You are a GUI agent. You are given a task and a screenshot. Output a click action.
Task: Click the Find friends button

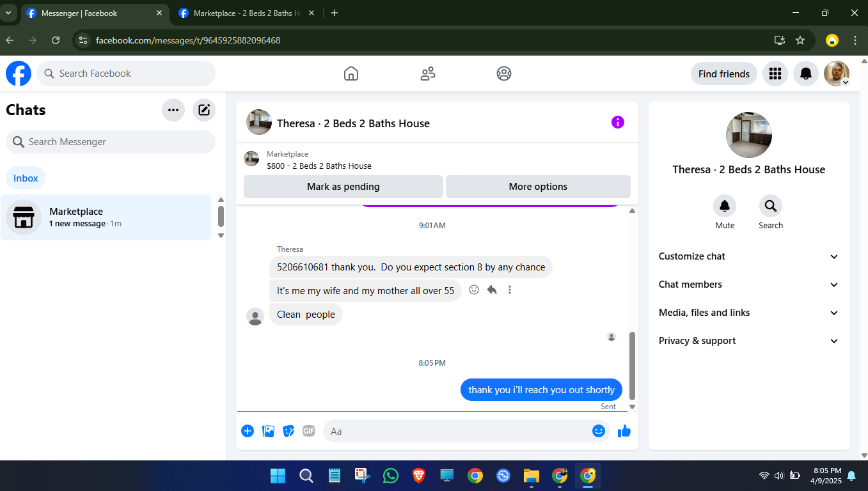click(x=724, y=74)
